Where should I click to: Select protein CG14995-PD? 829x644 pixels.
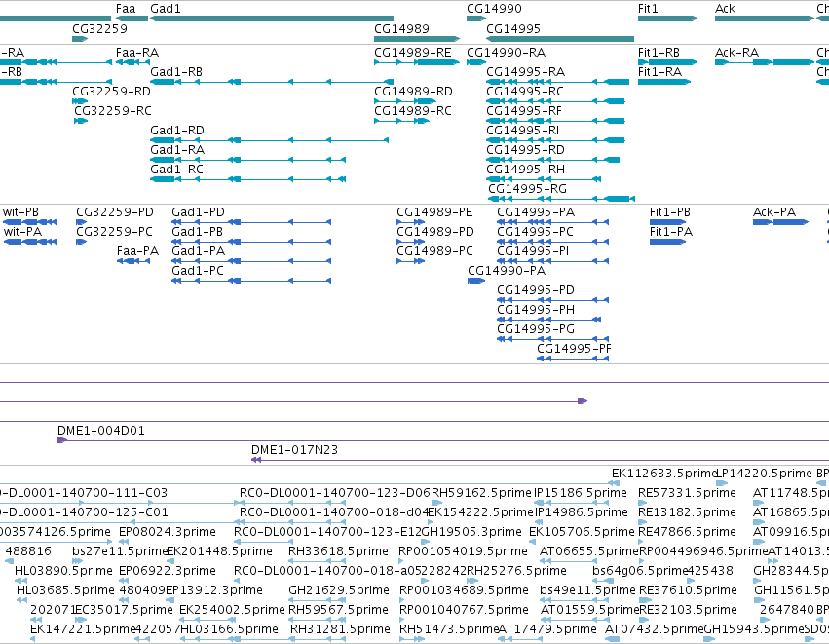click(x=553, y=300)
